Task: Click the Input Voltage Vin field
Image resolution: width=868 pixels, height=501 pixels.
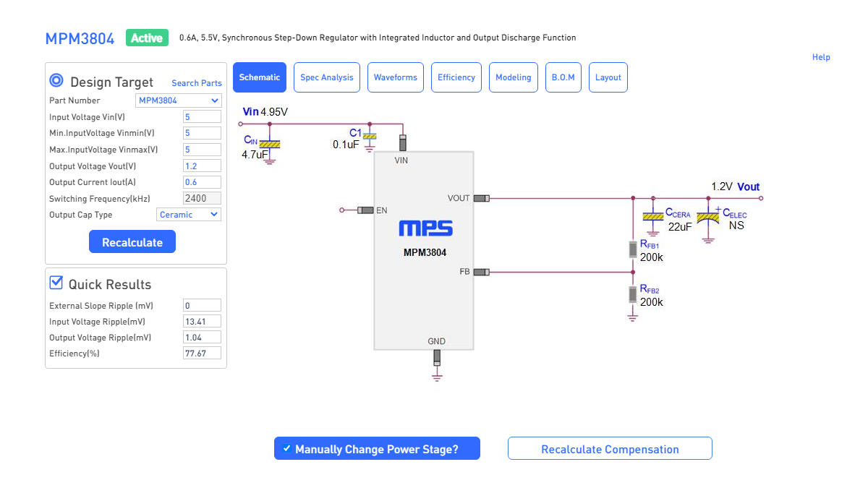Action: pyautogui.click(x=202, y=117)
